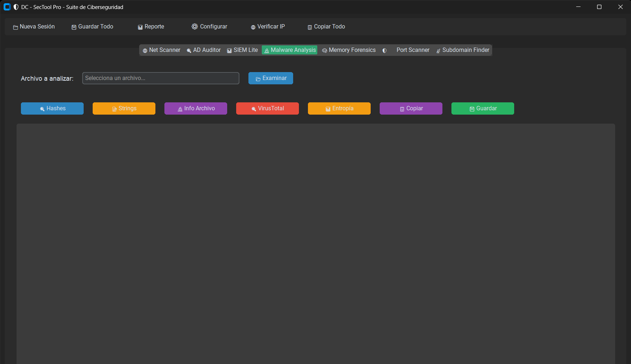Close the SecTool Pro window
Screen dimensions: 631x364
(621, 7)
